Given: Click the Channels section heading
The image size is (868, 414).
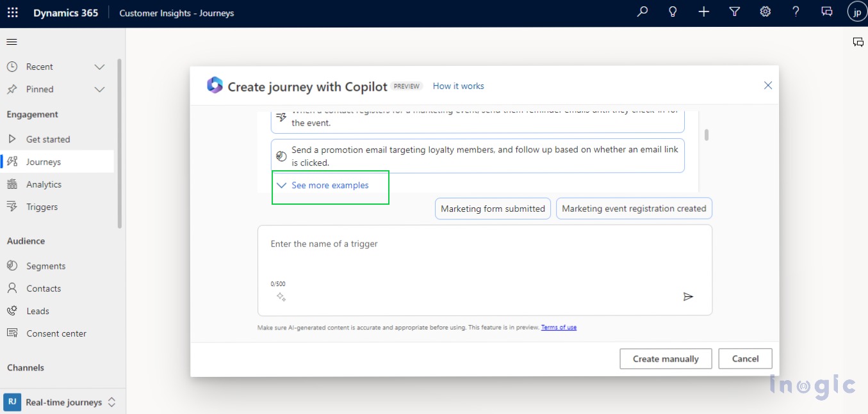Looking at the screenshot, I should click(x=26, y=368).
